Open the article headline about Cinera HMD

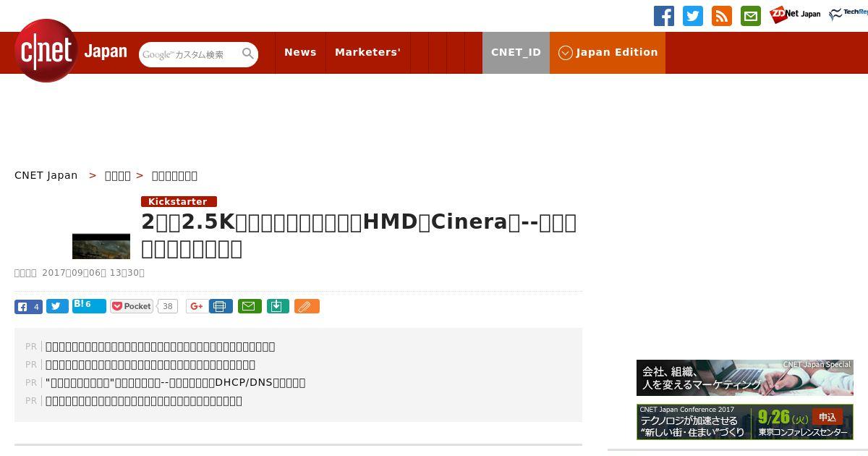tap(359, 235)
